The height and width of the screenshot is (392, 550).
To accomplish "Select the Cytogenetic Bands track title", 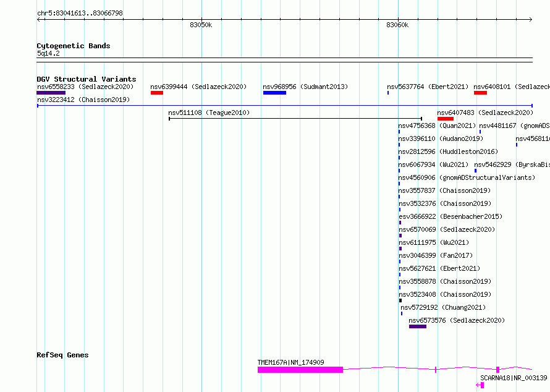I will (x=74, y=46).
